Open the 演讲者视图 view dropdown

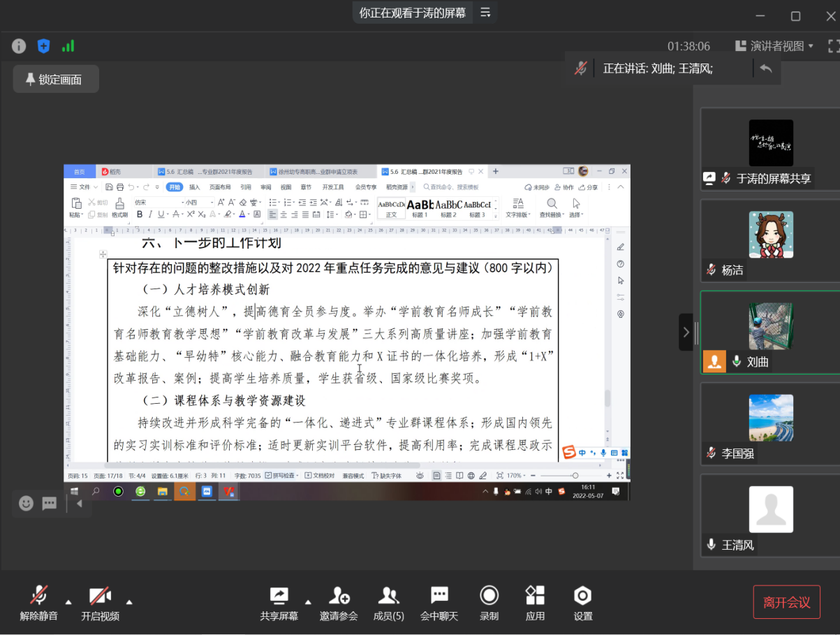pos(774,46)
